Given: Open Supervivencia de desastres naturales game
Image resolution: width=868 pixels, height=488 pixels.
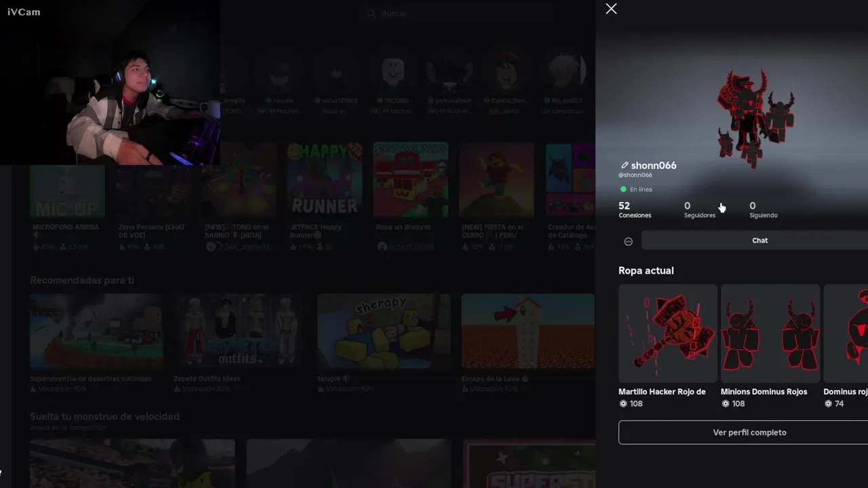Looking at the screenshot, I should pyautogui.click(x=96, y=331).
